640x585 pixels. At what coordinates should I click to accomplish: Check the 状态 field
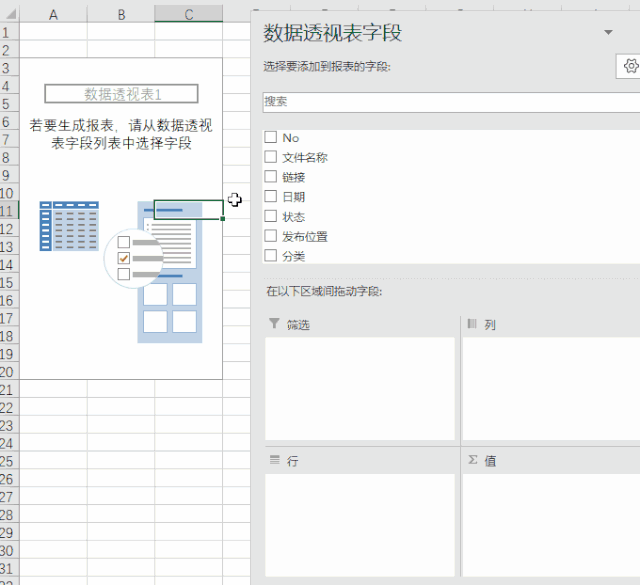click(271, 216)
